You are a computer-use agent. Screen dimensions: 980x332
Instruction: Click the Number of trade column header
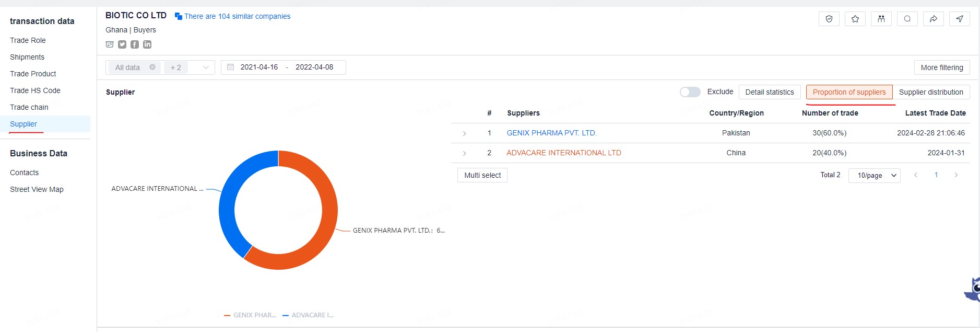(x=830, y=113)
